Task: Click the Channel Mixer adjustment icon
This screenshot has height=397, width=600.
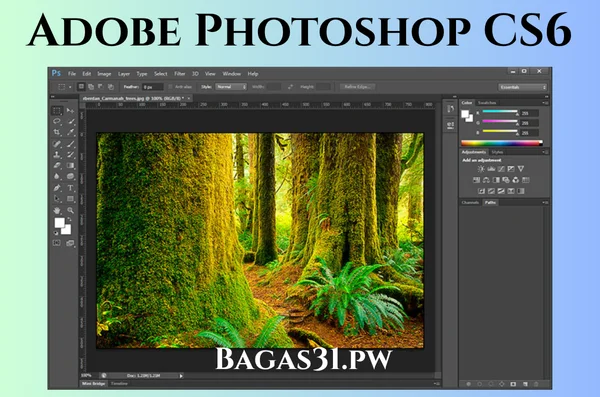Action: [x=516, y=180]
